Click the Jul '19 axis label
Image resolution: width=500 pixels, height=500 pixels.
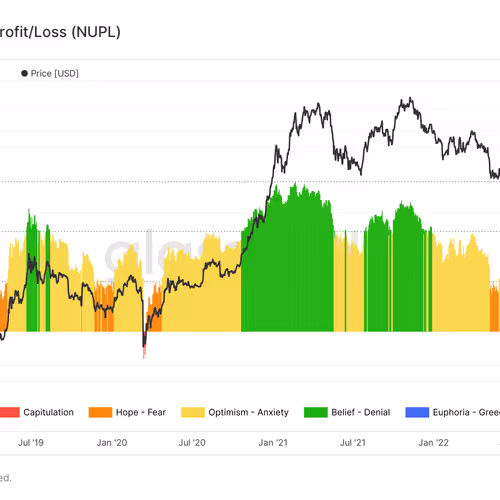pos(31,443)
